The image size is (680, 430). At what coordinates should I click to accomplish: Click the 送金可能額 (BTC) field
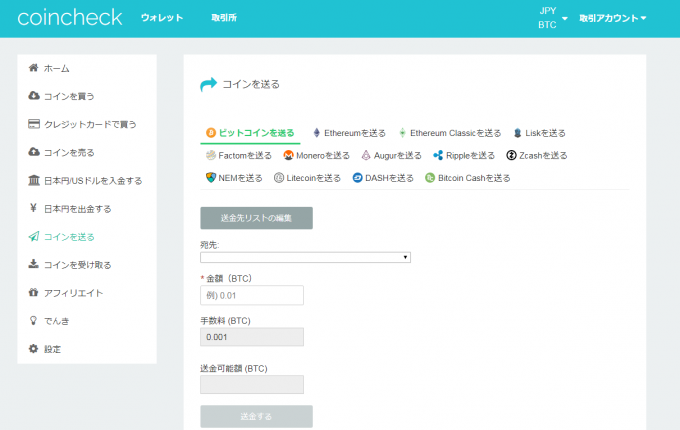coord(252,384)
